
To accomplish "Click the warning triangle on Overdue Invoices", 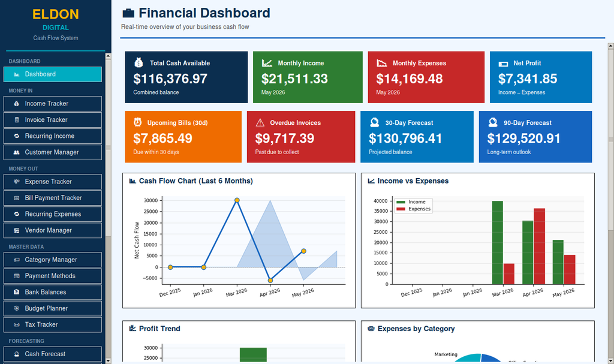I will pyautogui.click(x=260, y=123).
